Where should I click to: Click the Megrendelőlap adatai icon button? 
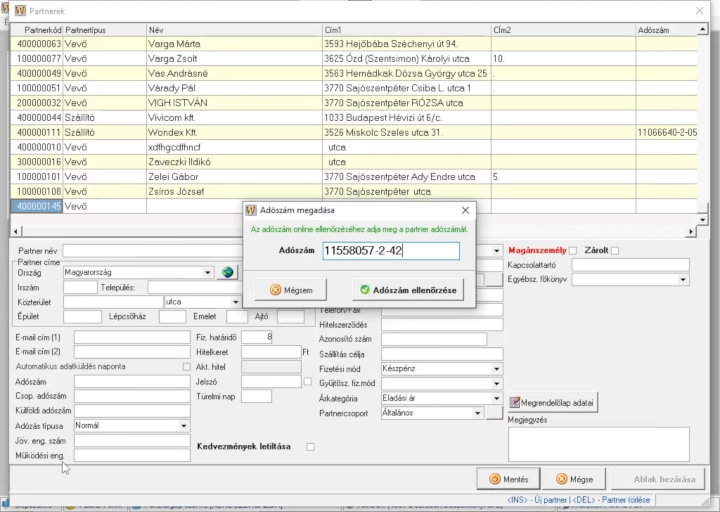553,403
